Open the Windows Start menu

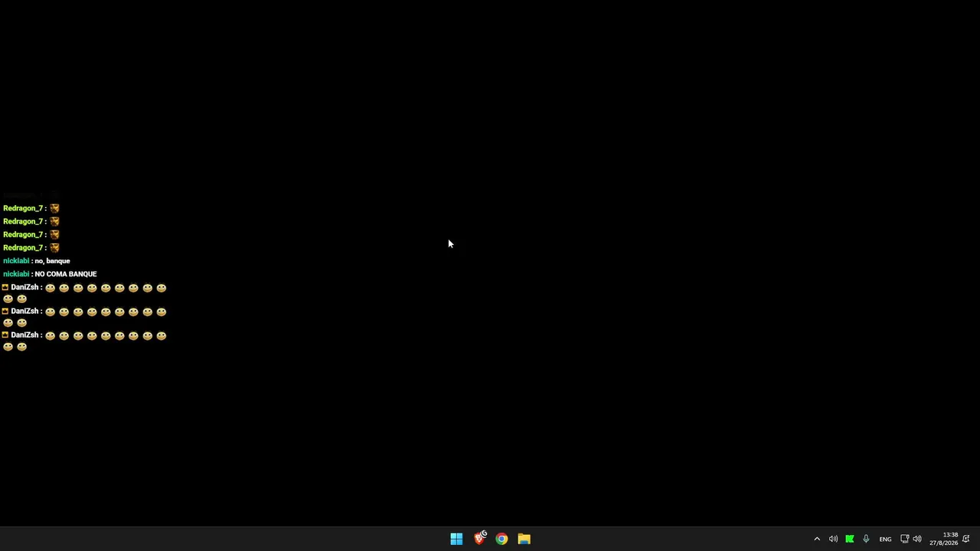tap(456, 539)
